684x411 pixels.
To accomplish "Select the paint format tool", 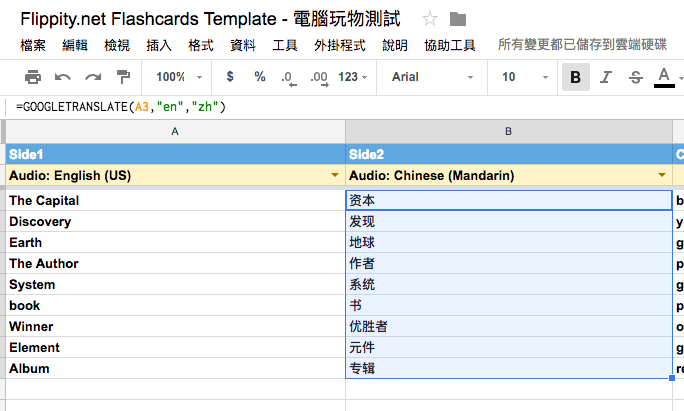I will coord(123,77).
